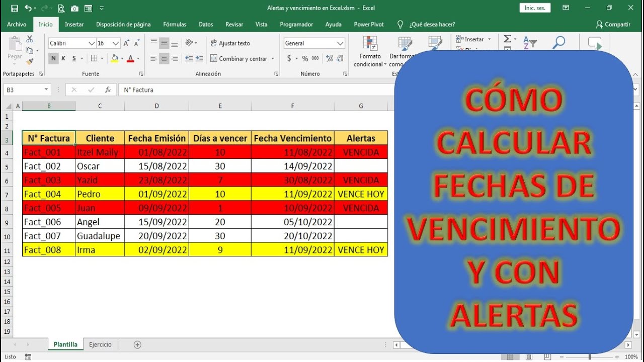Image resolution: width=644 pixels, height=362 pixels.
Task: Toggle bold N formatting
Action: click(x=53, y=58)
